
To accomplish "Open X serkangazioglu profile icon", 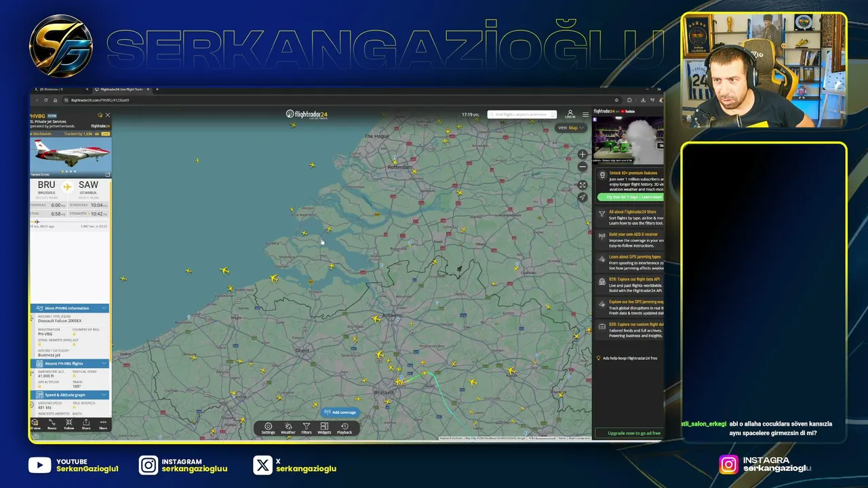I will click(262, 465).
